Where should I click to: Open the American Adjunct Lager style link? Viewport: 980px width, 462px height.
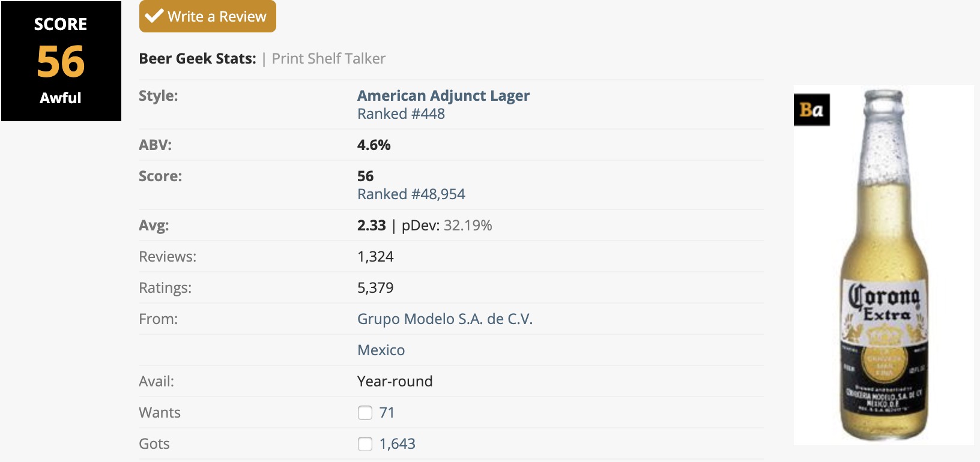[443, 96]
